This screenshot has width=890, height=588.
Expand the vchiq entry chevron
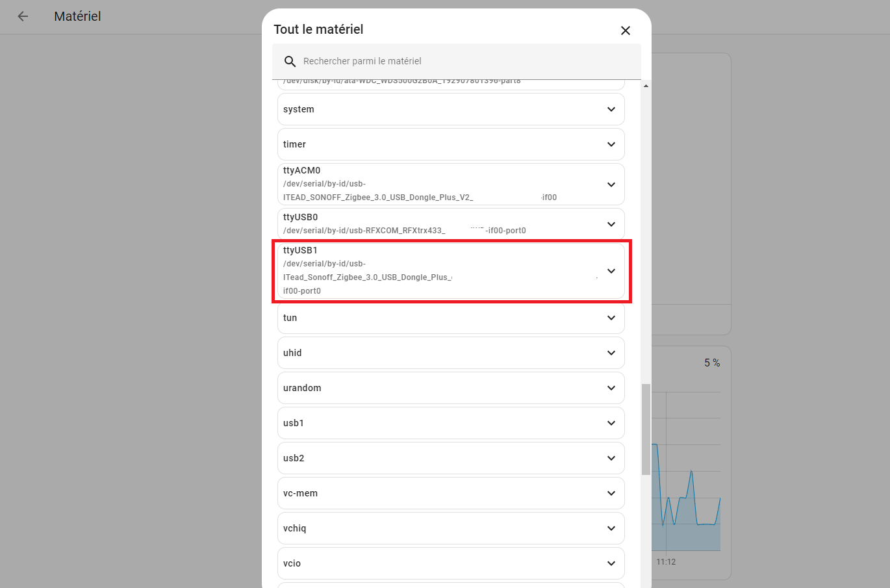tap(611, 528)
